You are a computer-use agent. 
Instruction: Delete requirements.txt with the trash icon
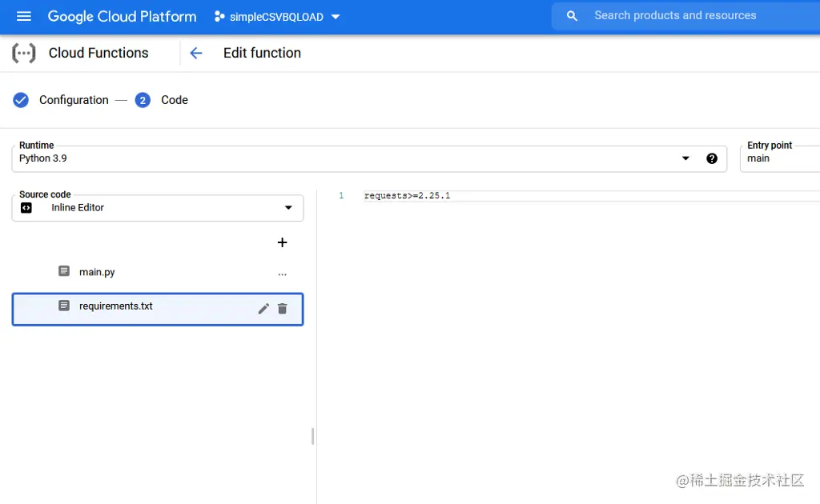pyautogui.click(x=283, y=309)
